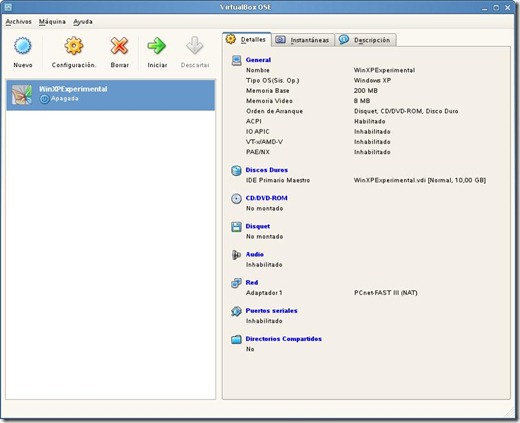Click the Directorios Compartidos folder icon
This screenshot has height=423, width=520.
pos(236,339)
